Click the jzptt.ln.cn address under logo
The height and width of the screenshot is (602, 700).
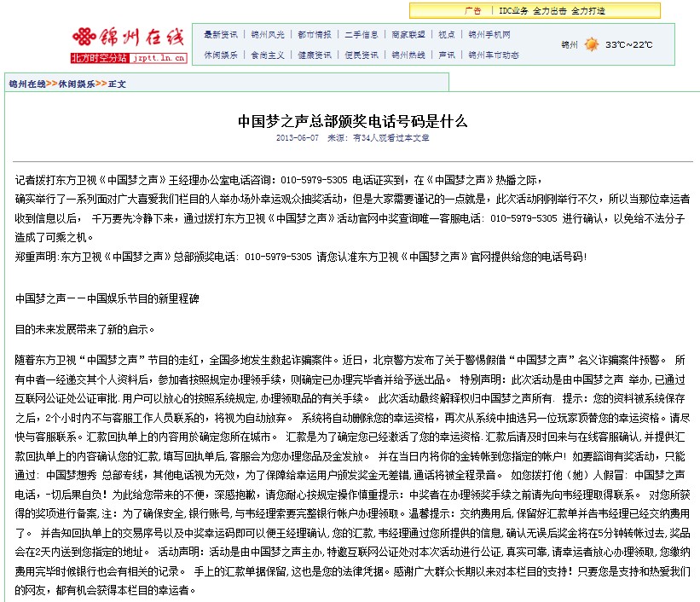159,58
